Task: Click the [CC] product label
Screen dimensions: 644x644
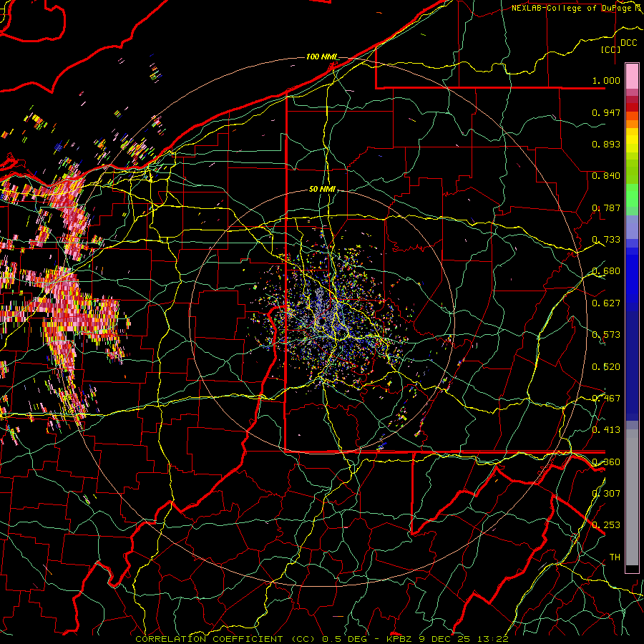Action: [x=610, y=49]
